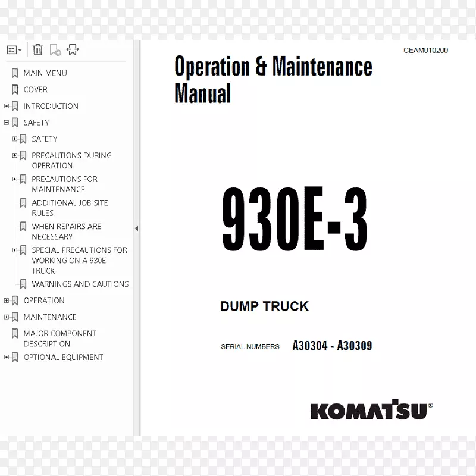The height and width of the screenshot is (476, 476).
Task: Click the Operation & Maintenance Manual title
Action: 273,80
